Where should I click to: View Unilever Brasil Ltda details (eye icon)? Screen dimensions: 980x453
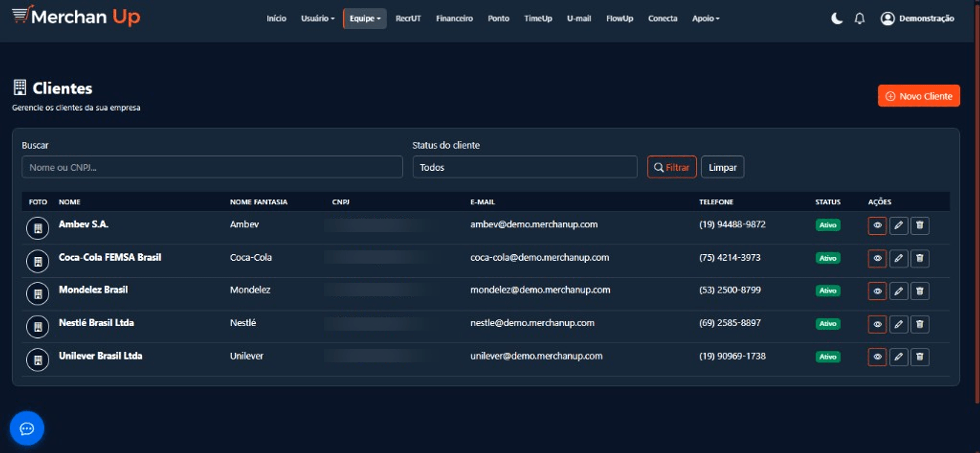click(877, 357)
